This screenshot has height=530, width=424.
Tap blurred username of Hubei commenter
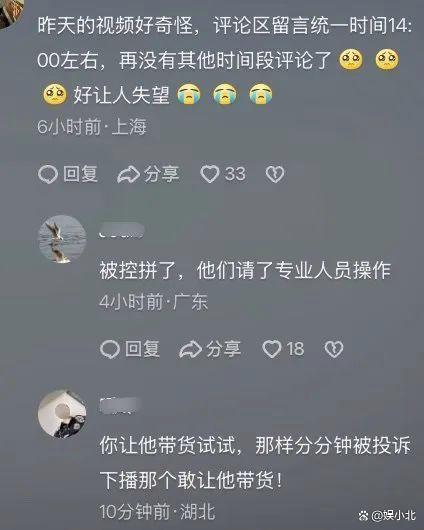click(x=120, y=406)
